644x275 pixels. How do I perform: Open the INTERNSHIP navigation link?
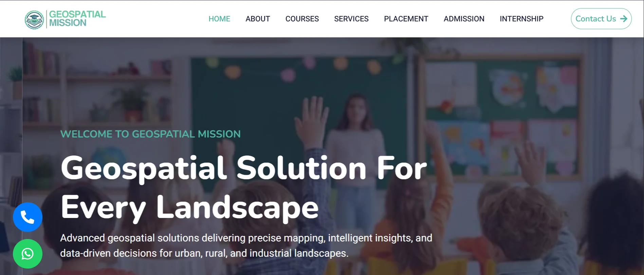click(521, 19)
